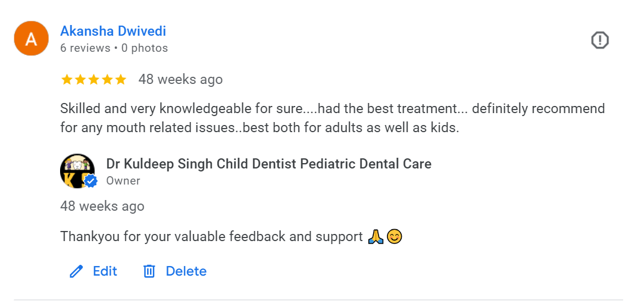Open Akansha Dwivedi's profile name link

113,31
